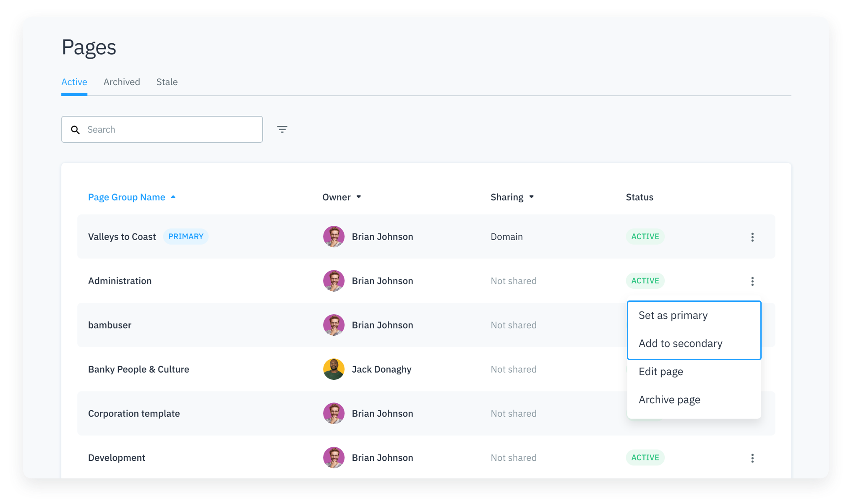Select Edit page from context menu
This screenshot has height=504, width=851.
pos(661,371)
